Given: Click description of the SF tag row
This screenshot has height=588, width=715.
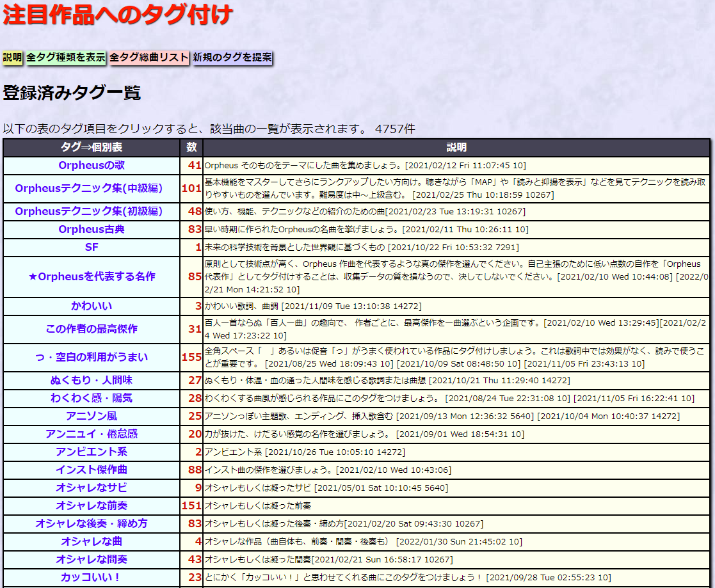Looking at the screenshot, I should 362,248.
